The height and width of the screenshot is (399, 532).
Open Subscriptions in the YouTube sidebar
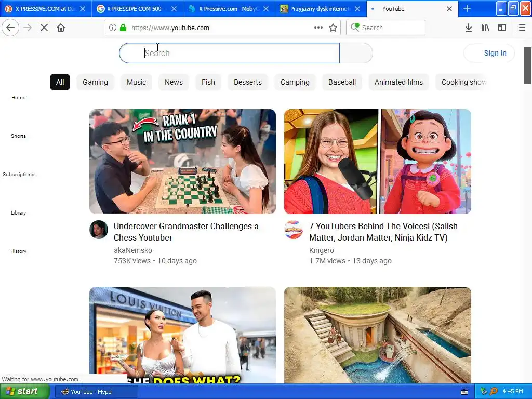(x=18, y=174)
